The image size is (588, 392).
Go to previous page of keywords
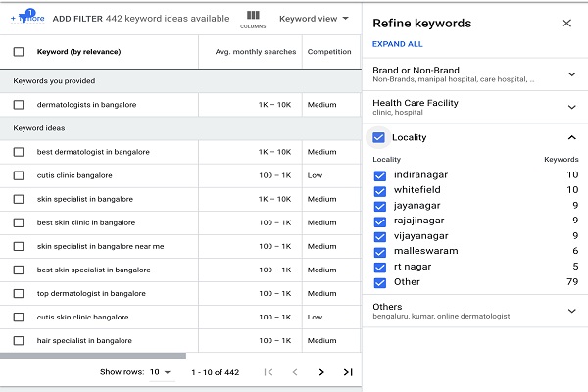[295, 372]
